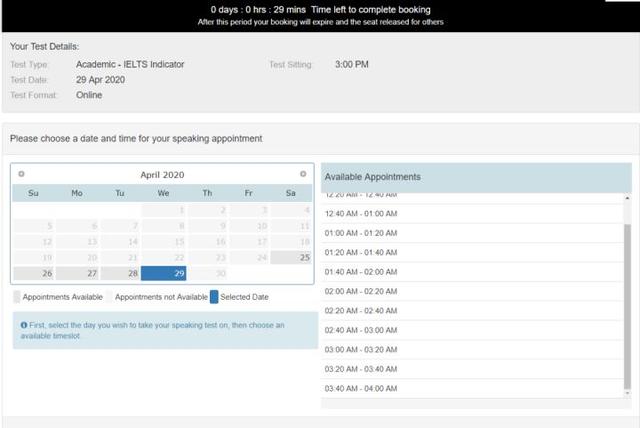Select April 26 in the calendar
Viewport: 640px width, 428px height.
pos(33,273)
